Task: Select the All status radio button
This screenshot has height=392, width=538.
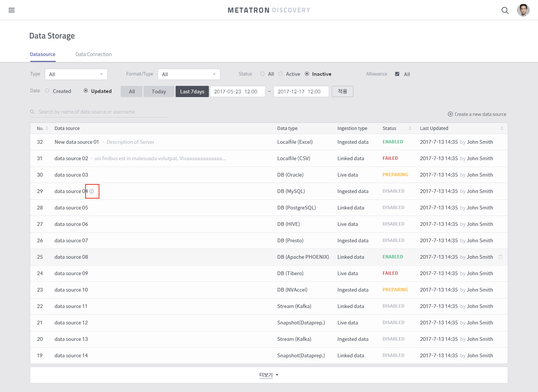Action: [x=263, y=74]
